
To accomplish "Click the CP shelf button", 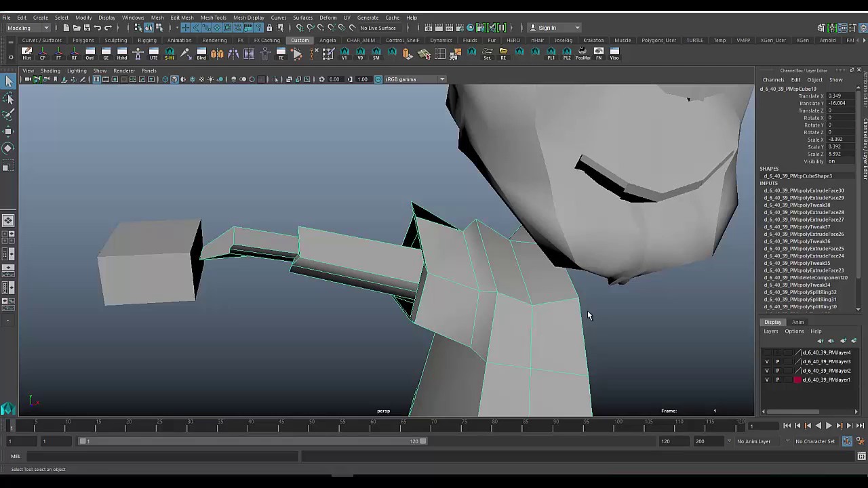I will [x=43, y=53].
